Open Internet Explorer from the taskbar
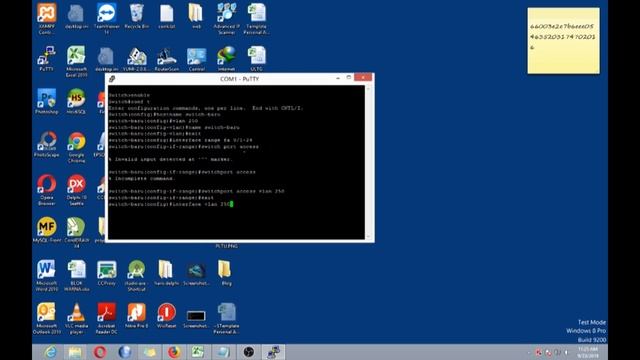Viewport: 640px width, 360px height. pyautogui.click(x=51, y=352)
